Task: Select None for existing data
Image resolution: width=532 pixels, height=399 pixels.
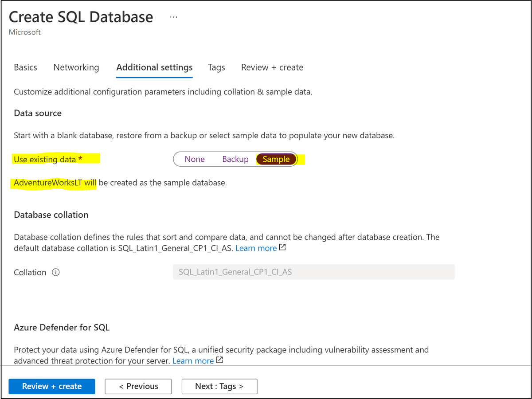Action: tap(195, 159)
